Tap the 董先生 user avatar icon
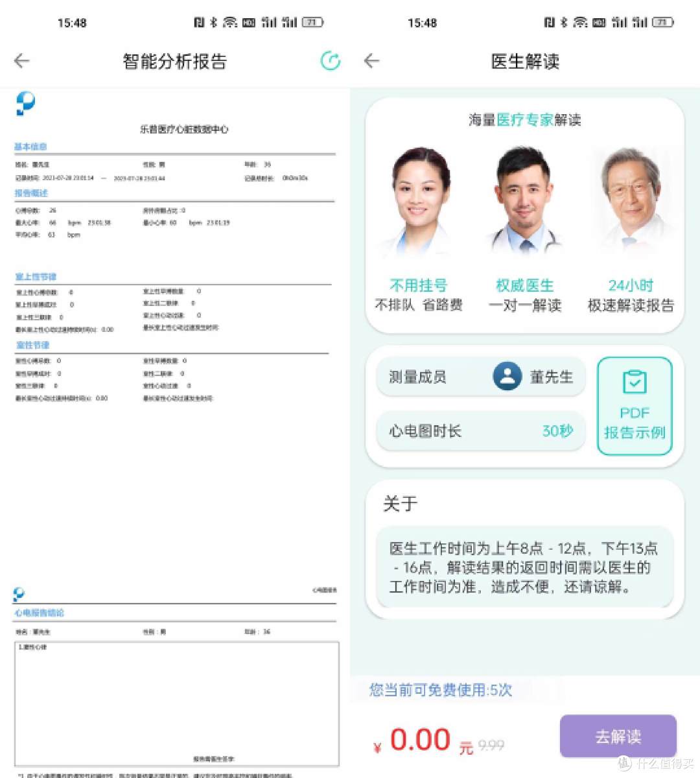 click(x=507, y=376)
